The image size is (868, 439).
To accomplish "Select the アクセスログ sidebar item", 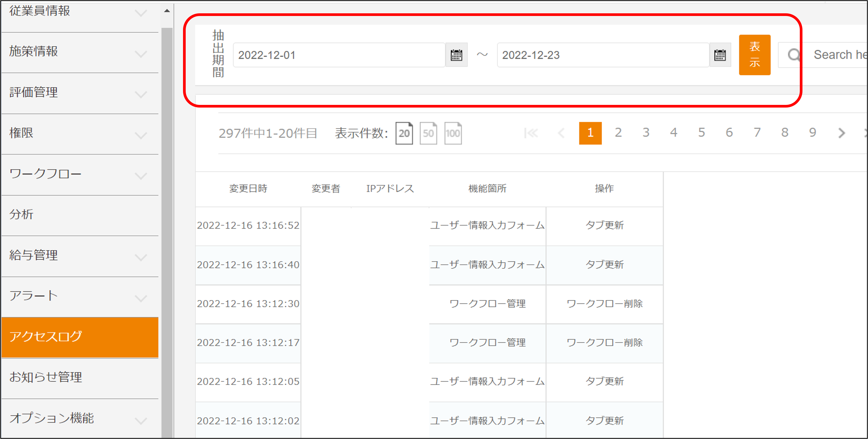I will 80,337.
